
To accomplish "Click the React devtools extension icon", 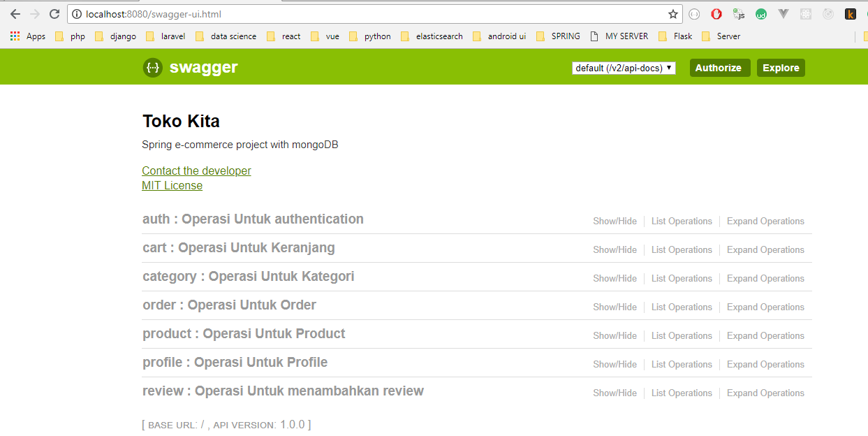I will coord(805,13).
